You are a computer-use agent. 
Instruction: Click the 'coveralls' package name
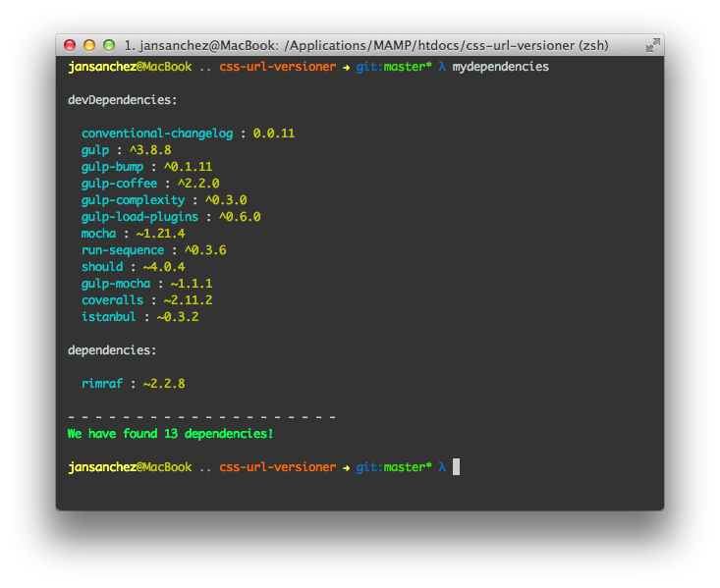point(113,300)
